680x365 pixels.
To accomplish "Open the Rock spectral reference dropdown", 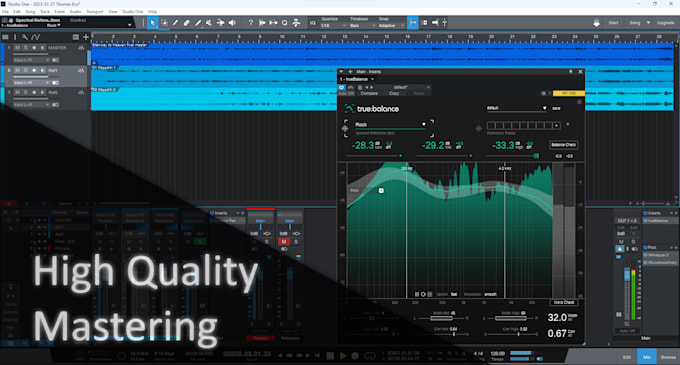I will tap(390, 124).
